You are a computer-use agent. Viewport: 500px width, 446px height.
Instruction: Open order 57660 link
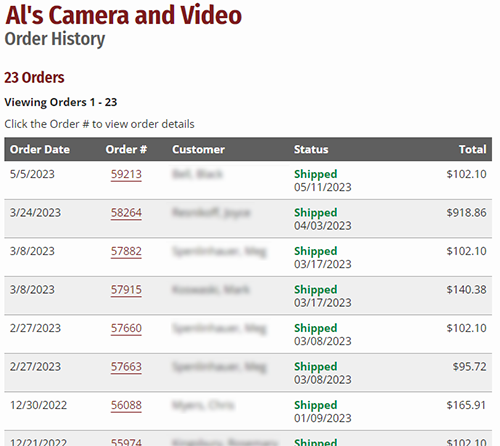126,328
